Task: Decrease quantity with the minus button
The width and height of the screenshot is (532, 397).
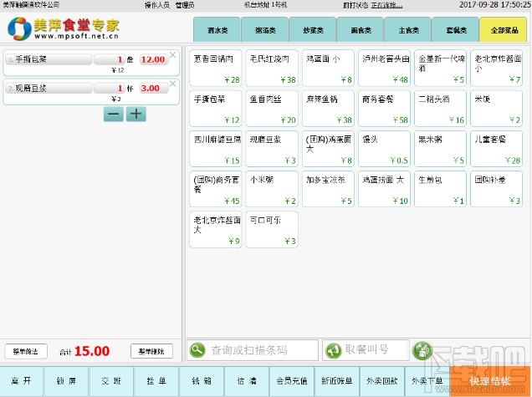Action: click(x=113, y=114)
